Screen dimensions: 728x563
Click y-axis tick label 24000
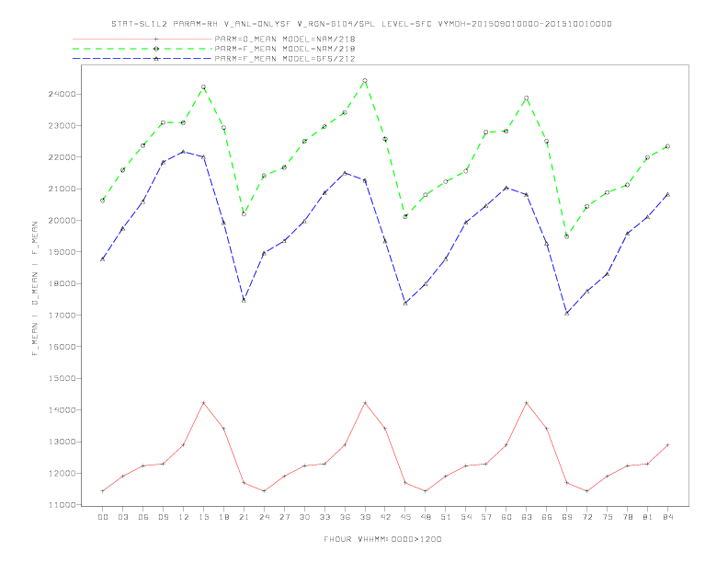point(62,95)
